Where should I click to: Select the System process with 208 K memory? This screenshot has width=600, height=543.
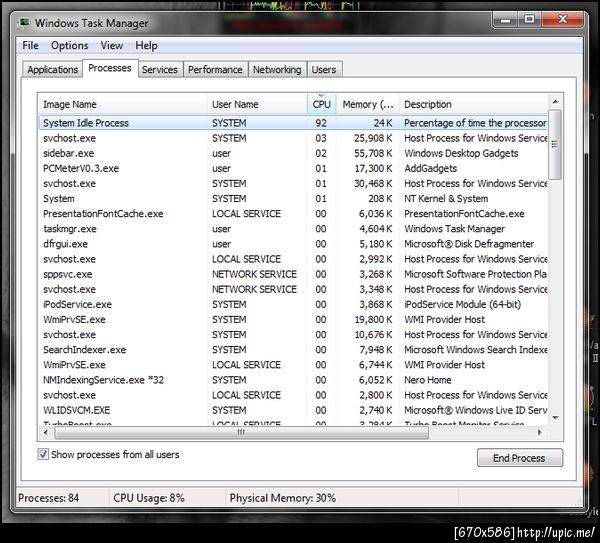pos(293,199)
